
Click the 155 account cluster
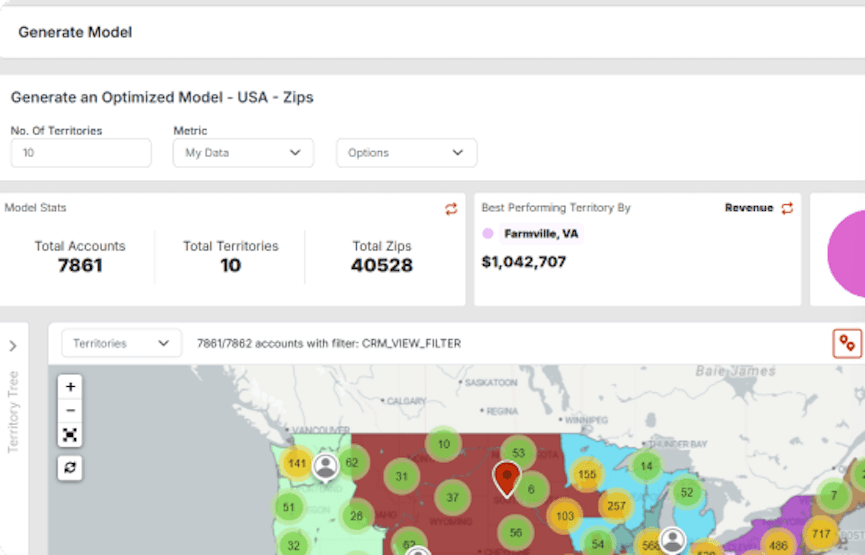pos(587,474)
